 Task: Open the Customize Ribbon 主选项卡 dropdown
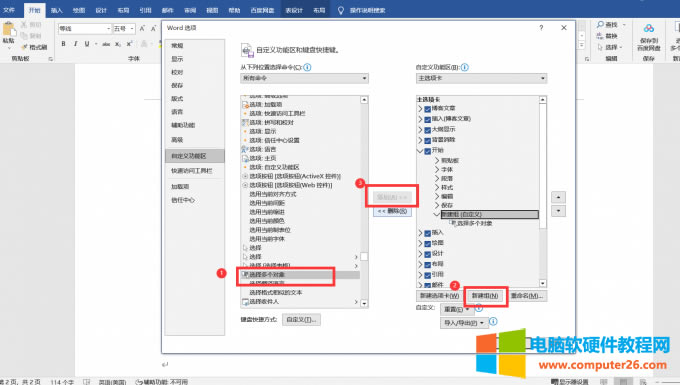(481, 78)
